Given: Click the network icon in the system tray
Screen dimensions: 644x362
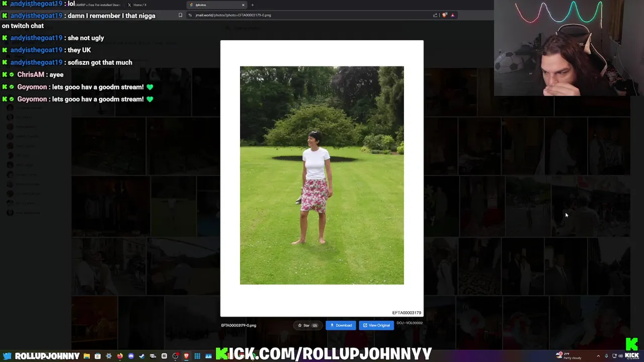Looking at the screenshot, I should pos(614,356).
